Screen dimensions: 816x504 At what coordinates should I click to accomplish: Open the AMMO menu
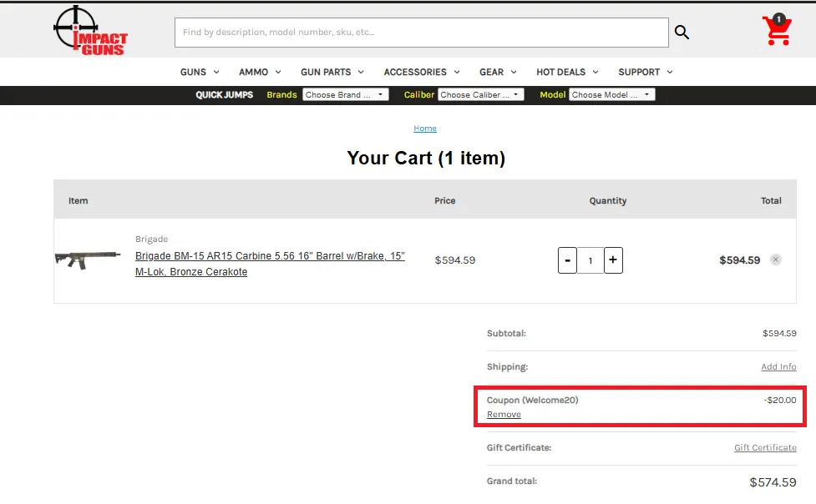(x=261, y=72)
